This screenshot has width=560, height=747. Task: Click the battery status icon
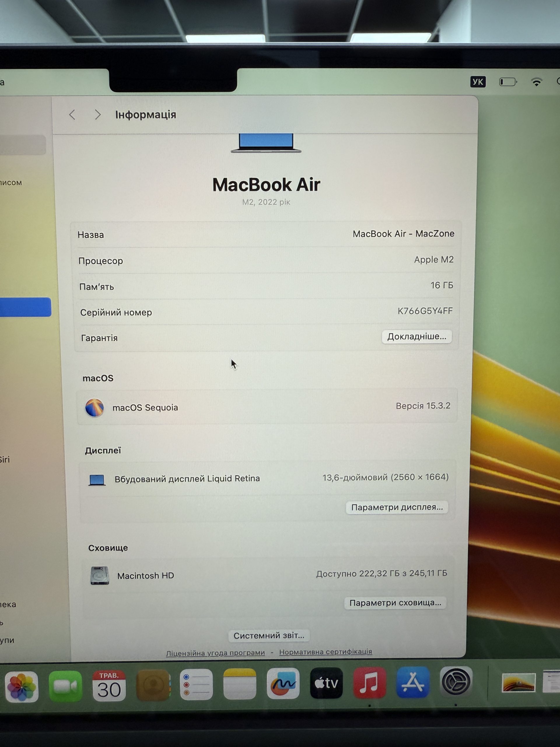click(508, 82)
